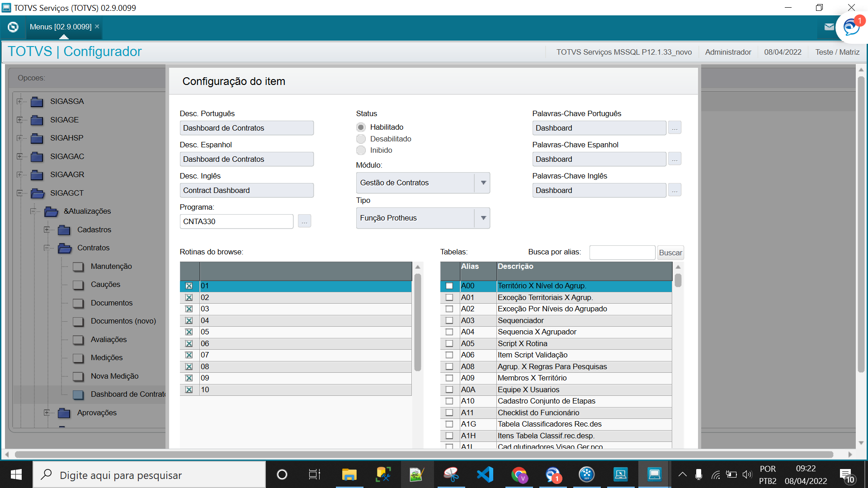Uncheck browse routine 10
Image resolution: width=868 pixels, height=488 pixels.
189,389
